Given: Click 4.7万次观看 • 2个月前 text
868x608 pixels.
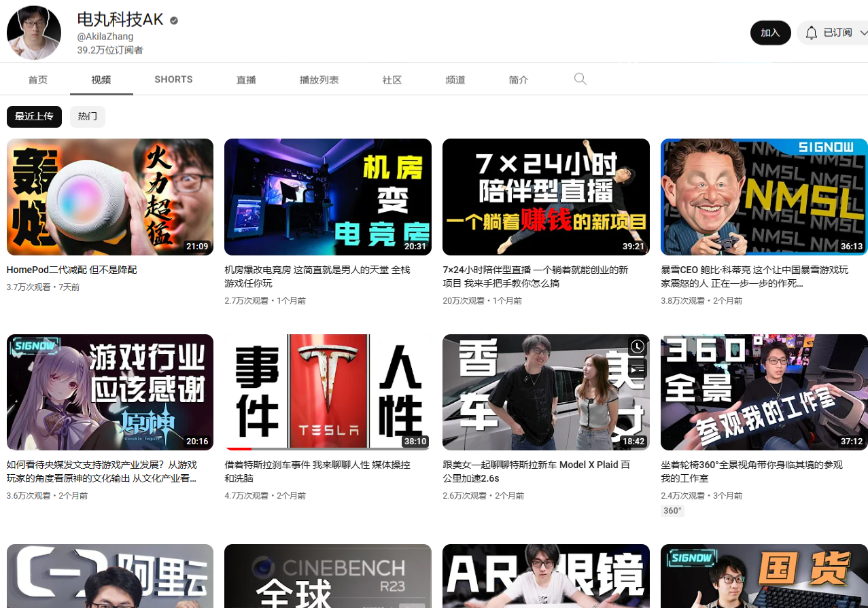Looking at the screenshot, I should click(265, 496).
